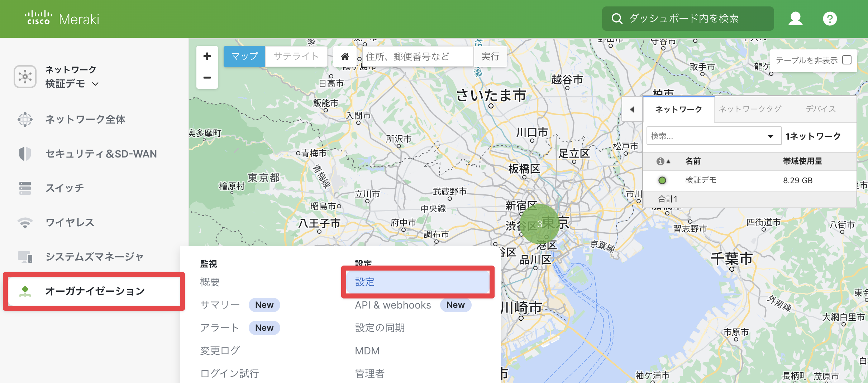Open 概要 under 監視
This screenshot has width=868, height=383.
(x=210, y=282)
